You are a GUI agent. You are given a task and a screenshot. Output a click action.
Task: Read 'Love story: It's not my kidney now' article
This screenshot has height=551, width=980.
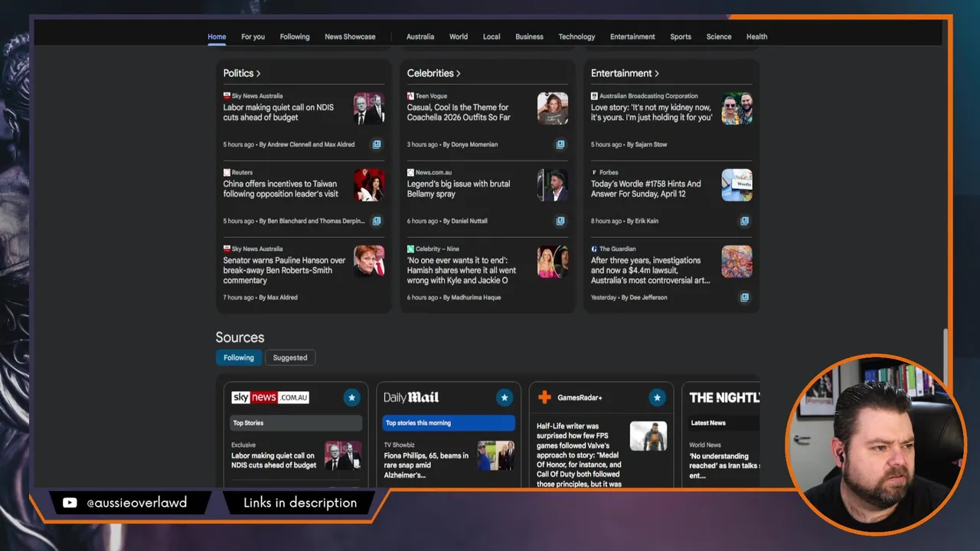click(x=652, y=112)
